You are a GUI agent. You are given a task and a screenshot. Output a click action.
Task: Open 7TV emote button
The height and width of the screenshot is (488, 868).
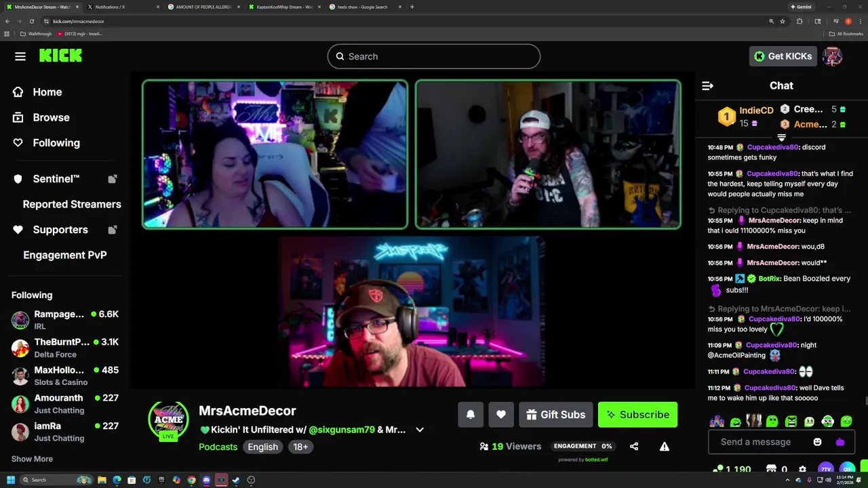click(x=825, y=468)
